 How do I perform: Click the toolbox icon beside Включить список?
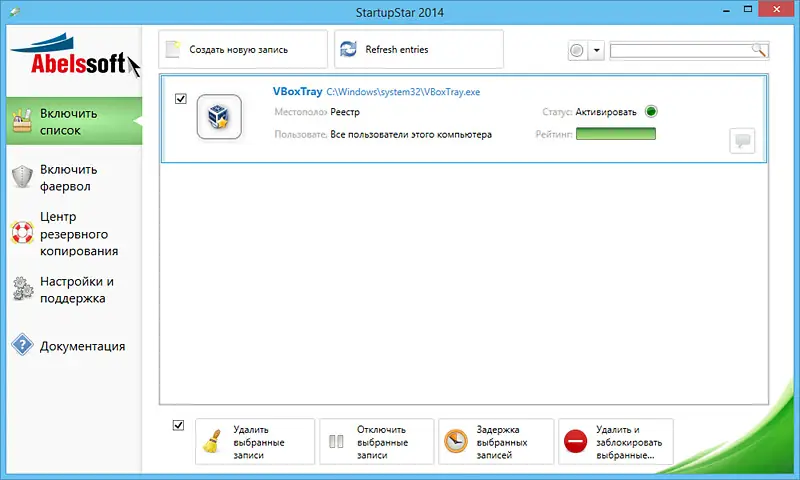pos(22,121)
